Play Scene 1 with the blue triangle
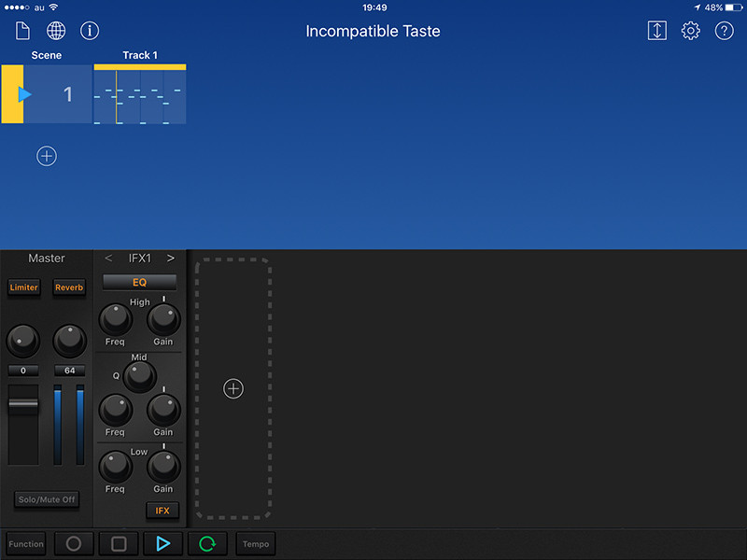This screenshot has width=747, height=560. click(24, 94)
